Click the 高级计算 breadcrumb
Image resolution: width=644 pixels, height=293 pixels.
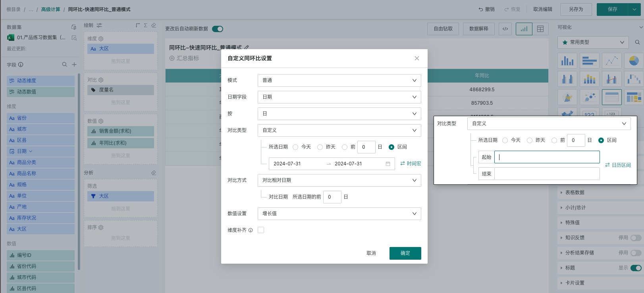[51, 10]
